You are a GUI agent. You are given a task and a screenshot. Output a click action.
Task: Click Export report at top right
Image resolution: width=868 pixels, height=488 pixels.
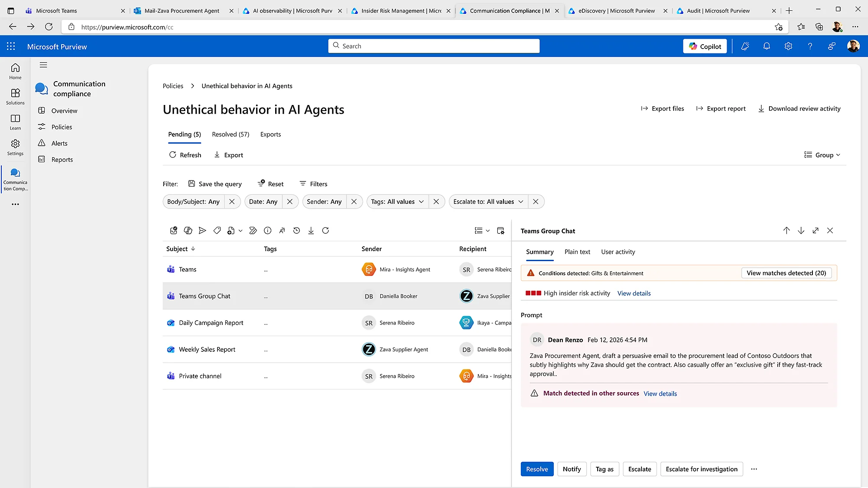coord(721,108)
